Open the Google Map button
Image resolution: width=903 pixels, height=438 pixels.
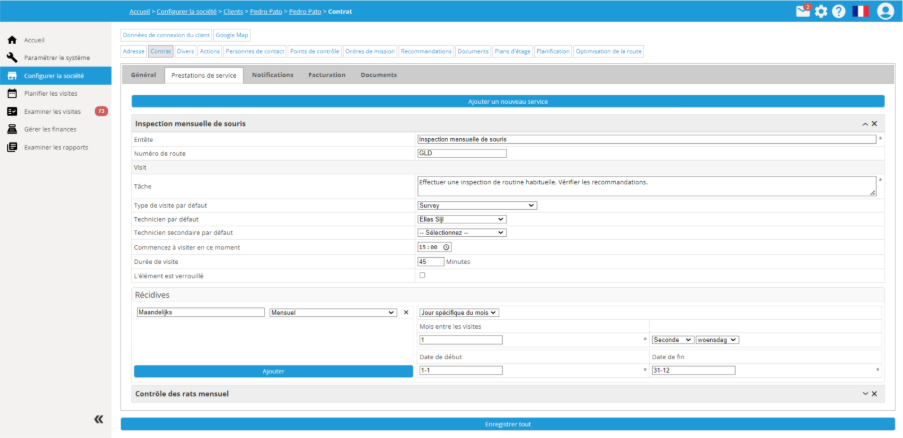(x=232, y=35)
